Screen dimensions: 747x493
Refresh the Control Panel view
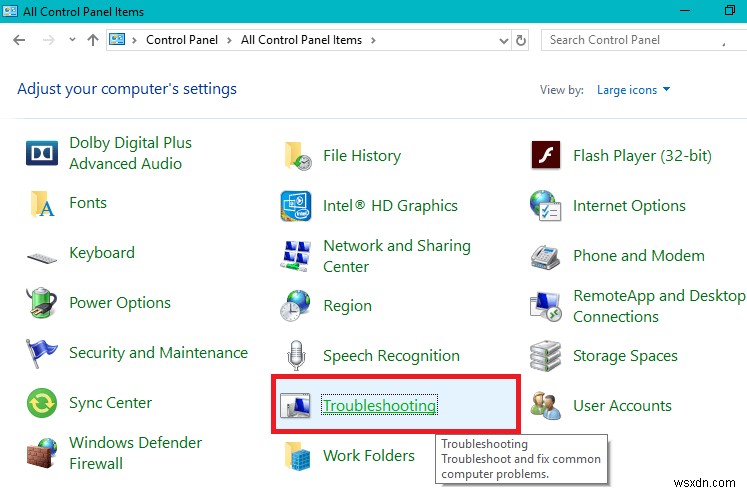click(521, 40)
